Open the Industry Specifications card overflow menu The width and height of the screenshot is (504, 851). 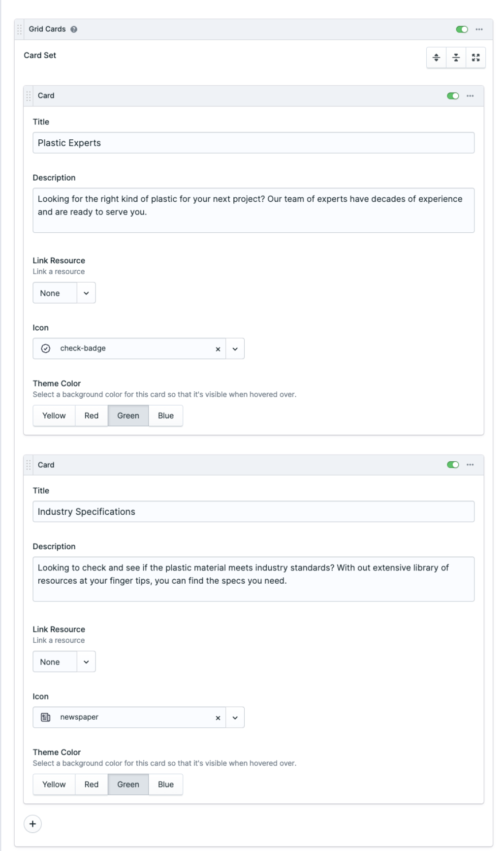point(471,464)
